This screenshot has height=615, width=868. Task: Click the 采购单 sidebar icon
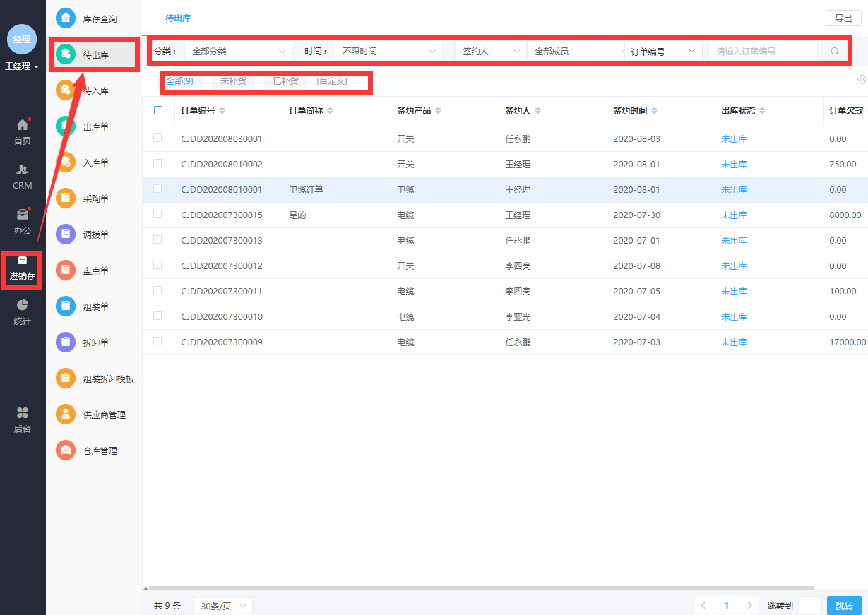pyautogui.click(x=66, y=198)
